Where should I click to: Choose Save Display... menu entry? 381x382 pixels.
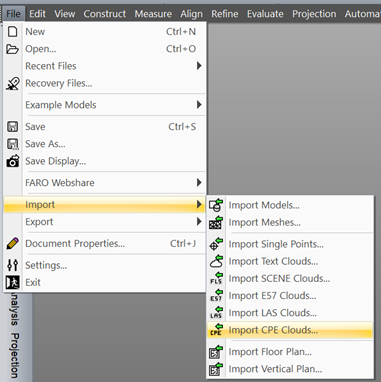pos(105,161)
